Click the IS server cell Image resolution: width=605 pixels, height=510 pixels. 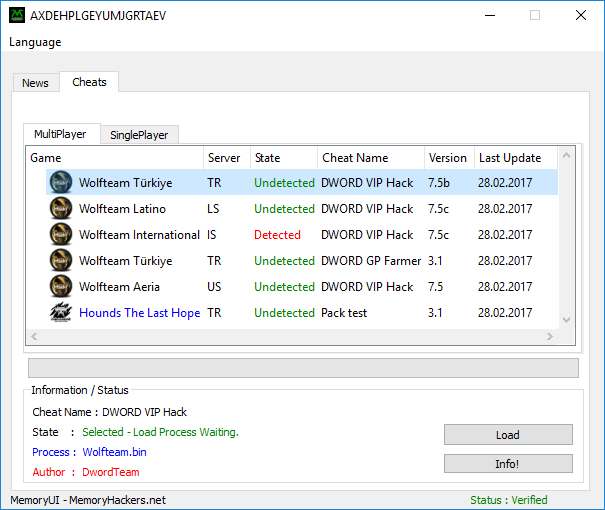[211, 235]
